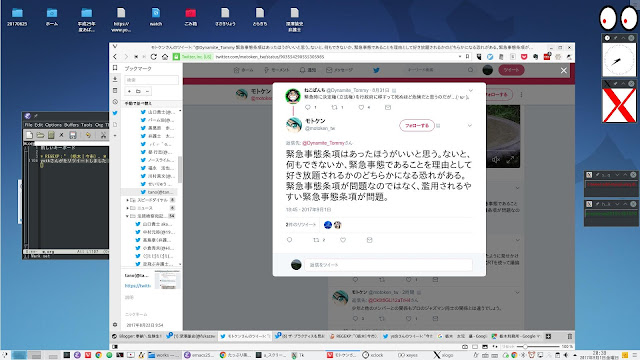Expand the スピードダイヤル bookmark folder
This screenshot has height=360, width=640.
tap(127, 200)
